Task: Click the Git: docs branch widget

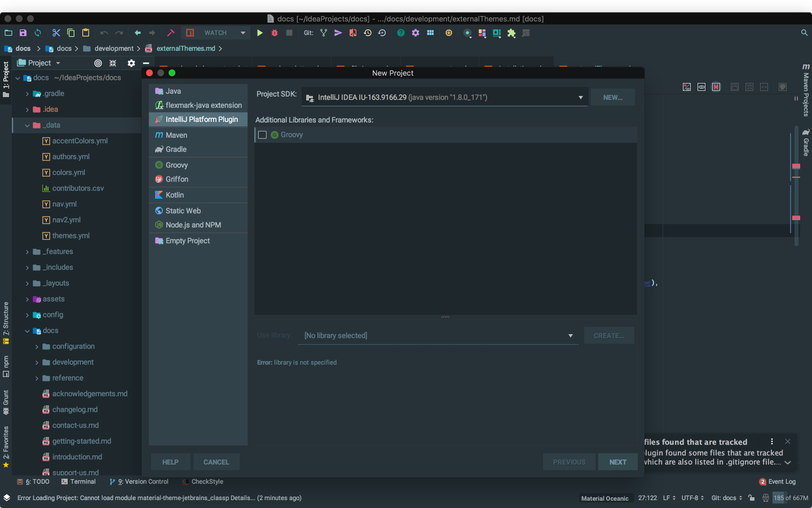Action: click(x=727, y=498)
